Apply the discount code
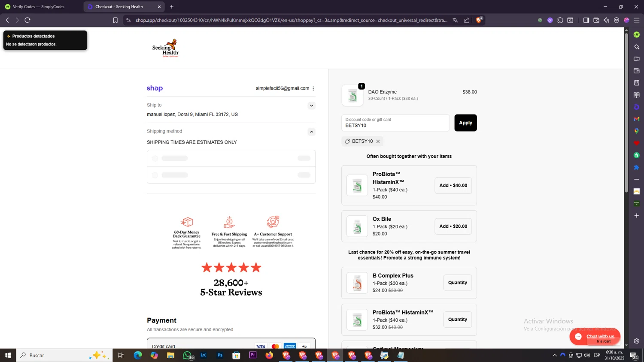The image size is (644, 362). coord(465,123)
